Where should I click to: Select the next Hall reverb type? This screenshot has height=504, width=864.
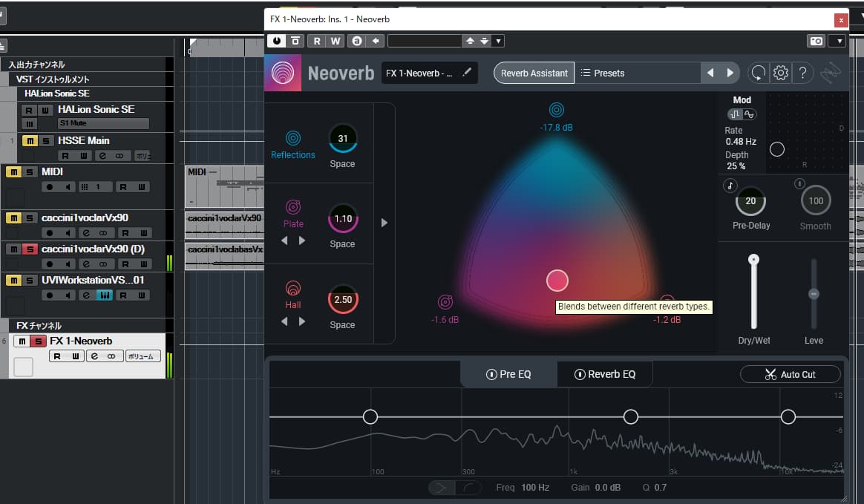(x=302, y=321)
